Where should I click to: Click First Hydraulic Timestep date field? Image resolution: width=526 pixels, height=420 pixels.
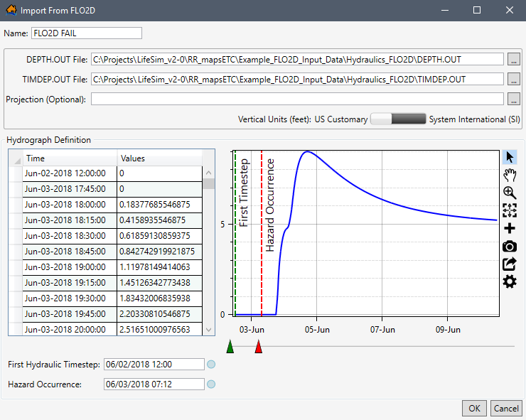[x=154, y=365]
